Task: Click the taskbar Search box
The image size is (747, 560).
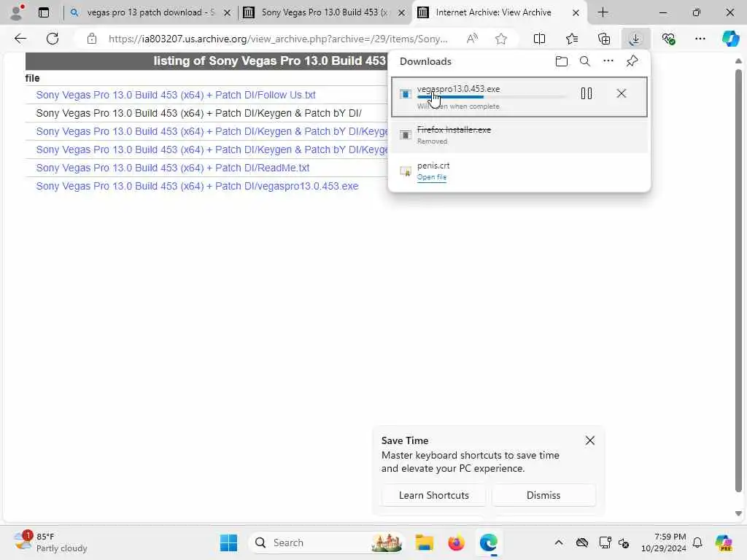Action: (x=326, y=542)
